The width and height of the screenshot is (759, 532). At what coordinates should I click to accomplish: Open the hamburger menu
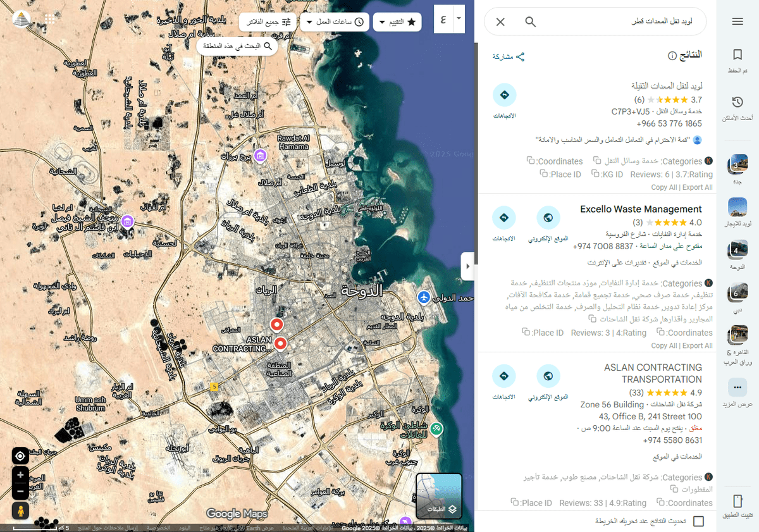point(737,21)
